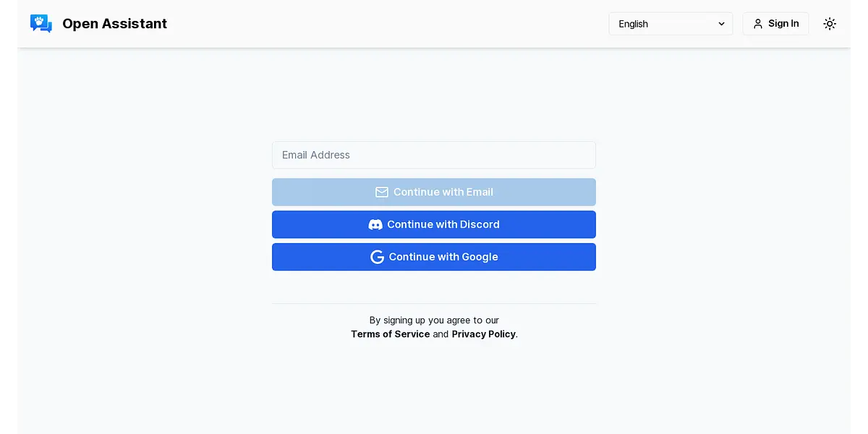
Task: Click the horizontal divider below the sign-in buttons
Action: click(434, 303)
